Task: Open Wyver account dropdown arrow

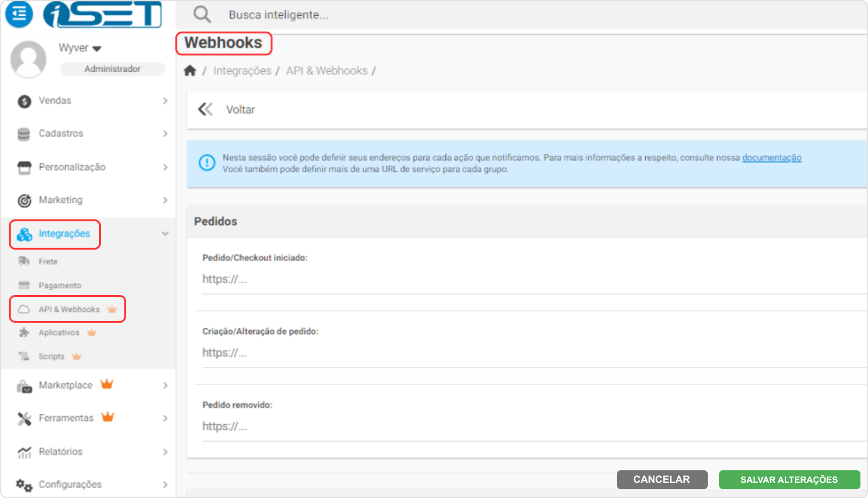Action: 97,49
